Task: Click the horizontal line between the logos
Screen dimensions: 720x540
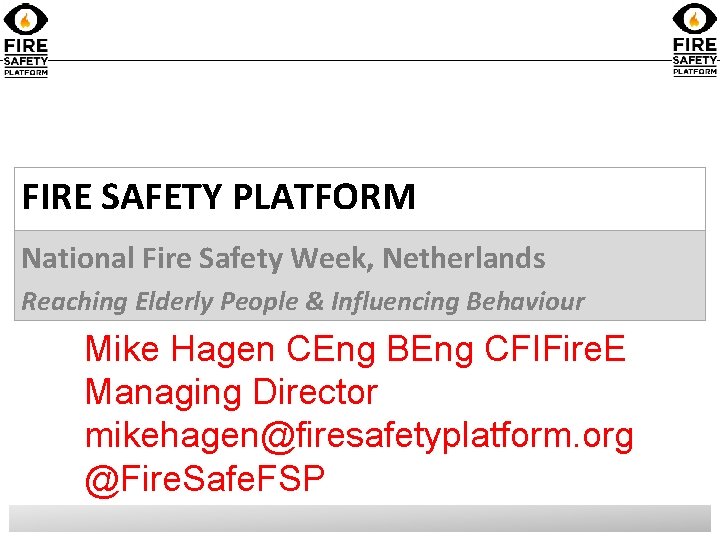Action: pos(360,61)
